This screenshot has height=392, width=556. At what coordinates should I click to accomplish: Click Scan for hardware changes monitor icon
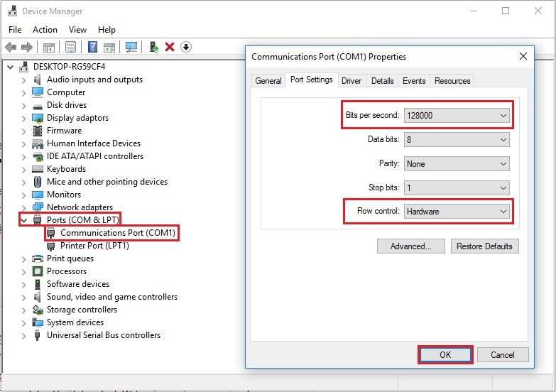tap(131, 47)
